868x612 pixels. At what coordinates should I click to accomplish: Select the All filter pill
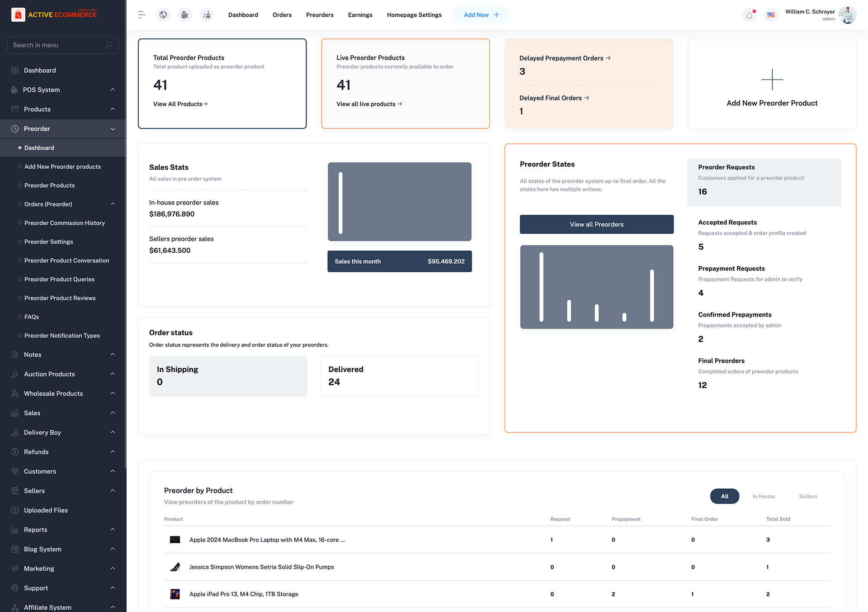[724, 496]
